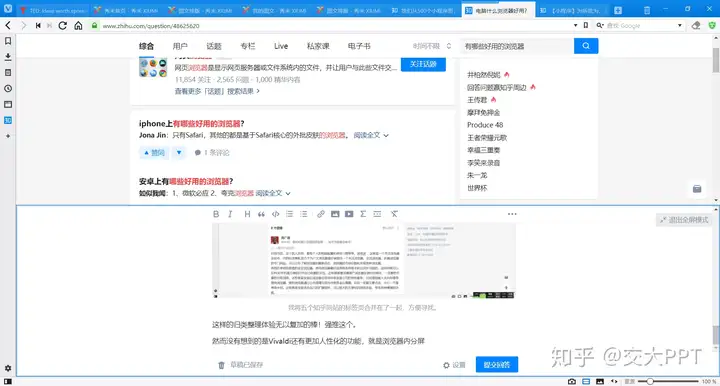The width and height of the screenshot is (720, 386).
Task: Open Vivaldi settings gear at the sidebar bottom
Action: tap(8, 368)
